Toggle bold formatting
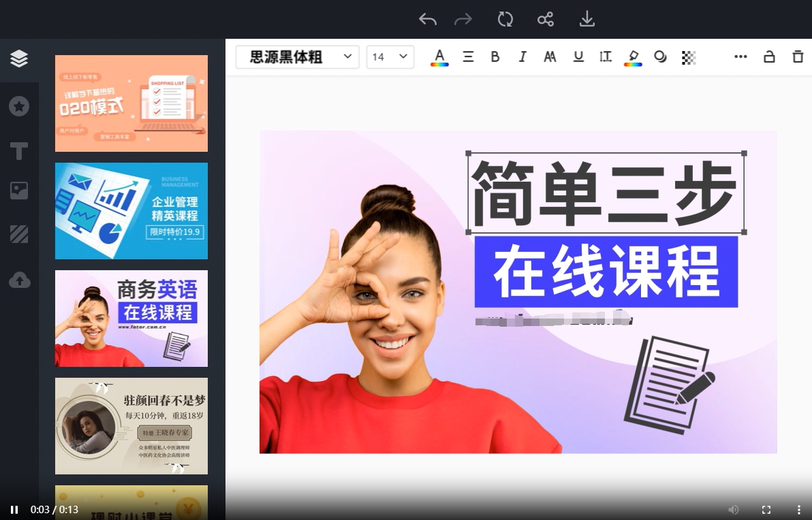This screenshot has height=520, width=812. [x=495, y=57]
